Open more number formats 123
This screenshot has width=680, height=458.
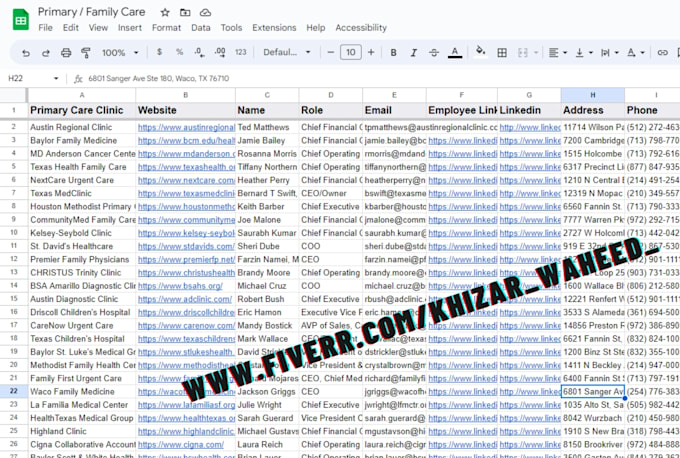241,52
